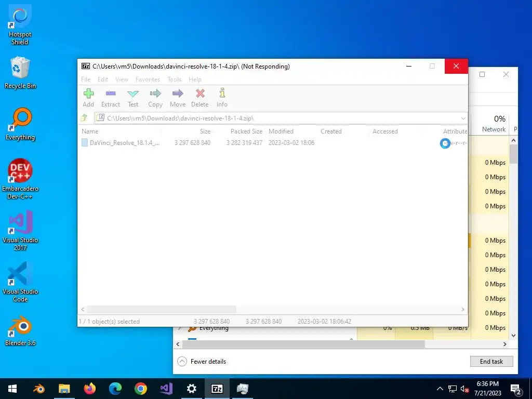Screen dimensions: 532x399
Task: Click the 7-Zip horizontal scrollbar thumb
Action: [162, 310]
